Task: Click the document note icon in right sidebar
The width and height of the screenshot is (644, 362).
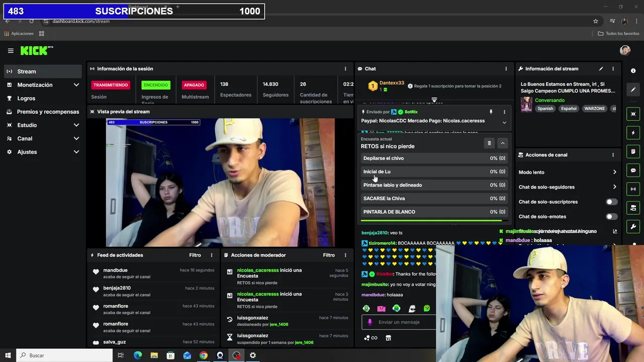Action: [x=633, y=152]
